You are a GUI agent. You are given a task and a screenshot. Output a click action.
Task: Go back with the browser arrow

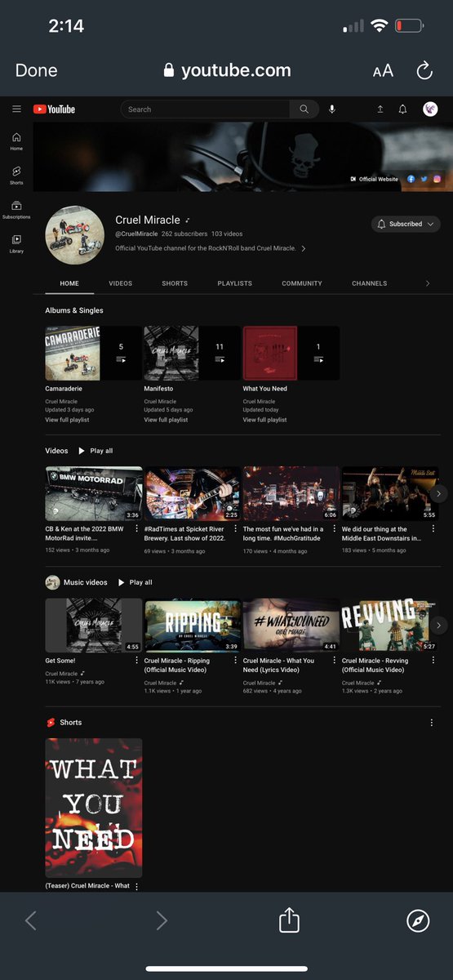[31, 921]
